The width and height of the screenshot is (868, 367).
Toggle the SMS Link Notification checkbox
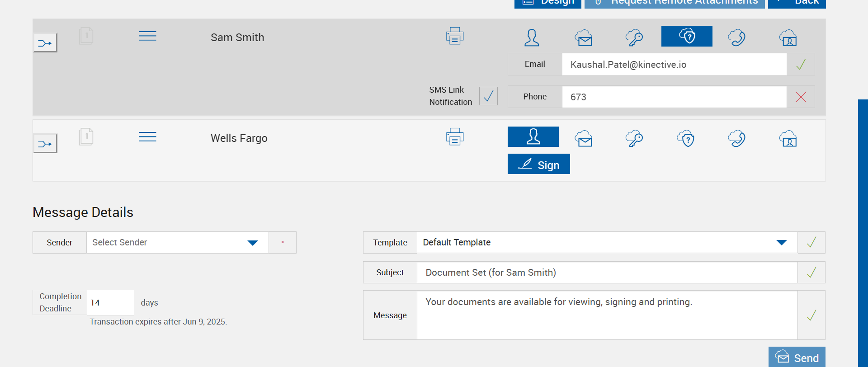[x=488, y=96]
